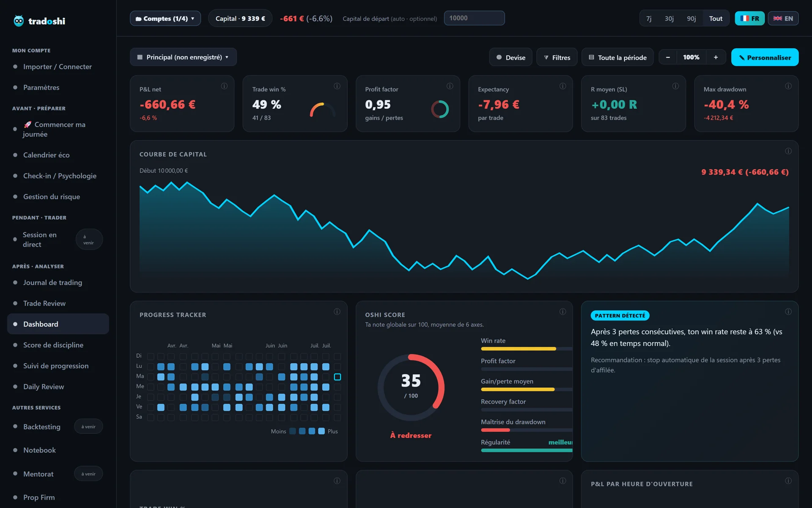Increase zoom with plus button
Viewport: 812px width, 508px height.
pos(716,57)
